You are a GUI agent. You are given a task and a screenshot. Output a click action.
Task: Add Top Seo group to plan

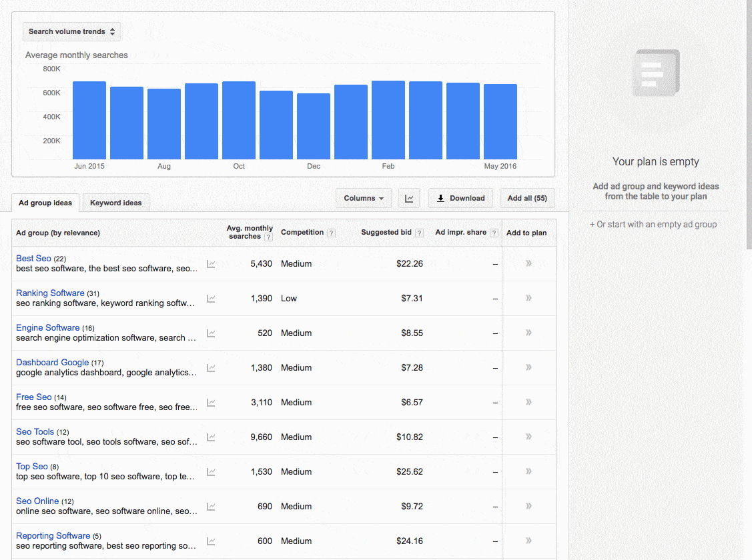528,471
